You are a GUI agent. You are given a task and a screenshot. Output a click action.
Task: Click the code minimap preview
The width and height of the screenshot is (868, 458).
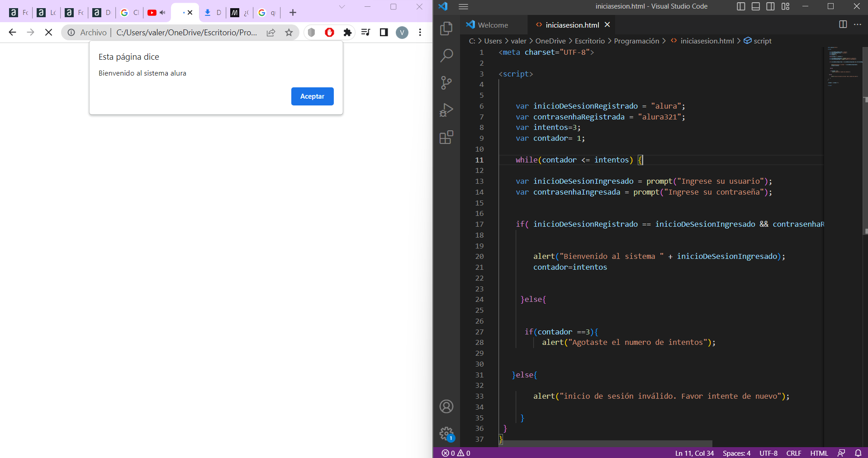click(x=843, y=66)
